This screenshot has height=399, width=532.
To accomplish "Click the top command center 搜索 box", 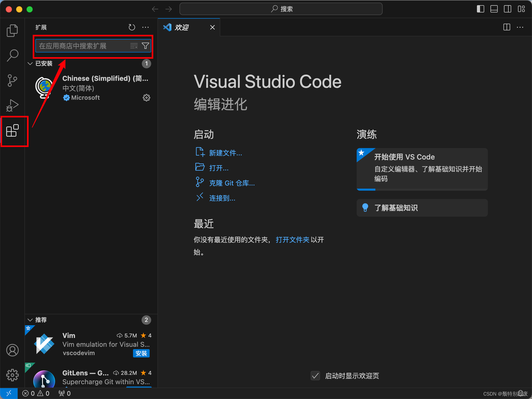I will coord(281,9).
